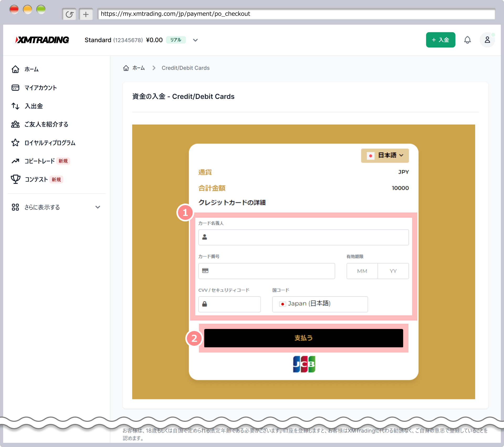Open the user profile icon
This screenshot has width=504, height=447.
487,40
